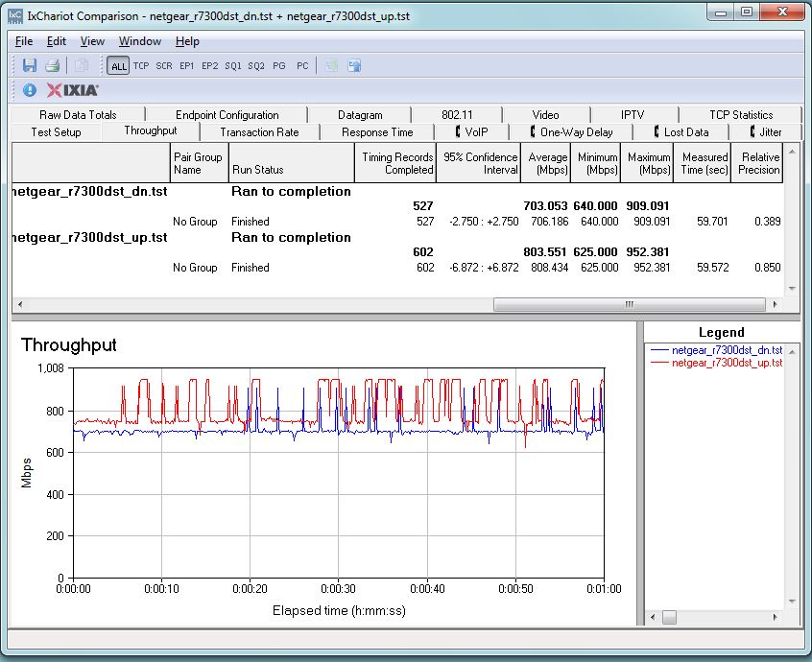Switch to the One-Way Delay tab
The image size is (812, 662).
coord(571,132)
